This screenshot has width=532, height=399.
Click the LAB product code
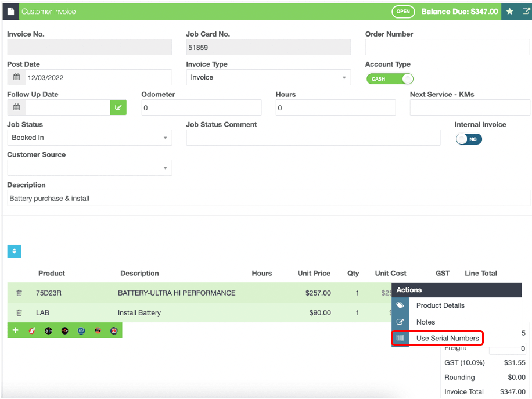pyautogui.click(x=42, y=313)
